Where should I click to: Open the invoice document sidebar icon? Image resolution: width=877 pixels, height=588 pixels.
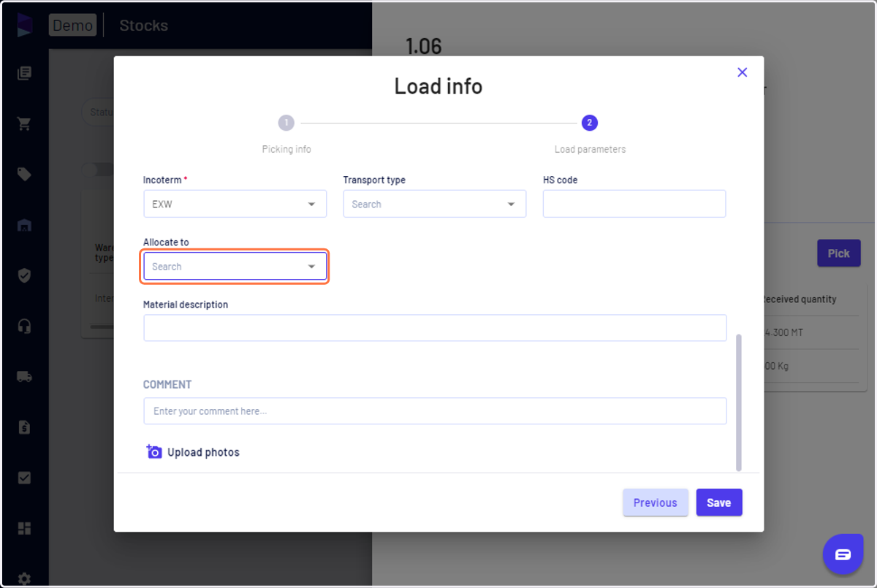pos(24,427)
